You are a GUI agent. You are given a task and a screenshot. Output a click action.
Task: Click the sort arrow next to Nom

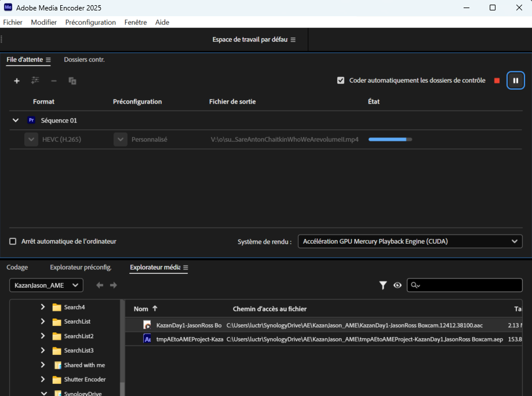(x=155, y=309)
